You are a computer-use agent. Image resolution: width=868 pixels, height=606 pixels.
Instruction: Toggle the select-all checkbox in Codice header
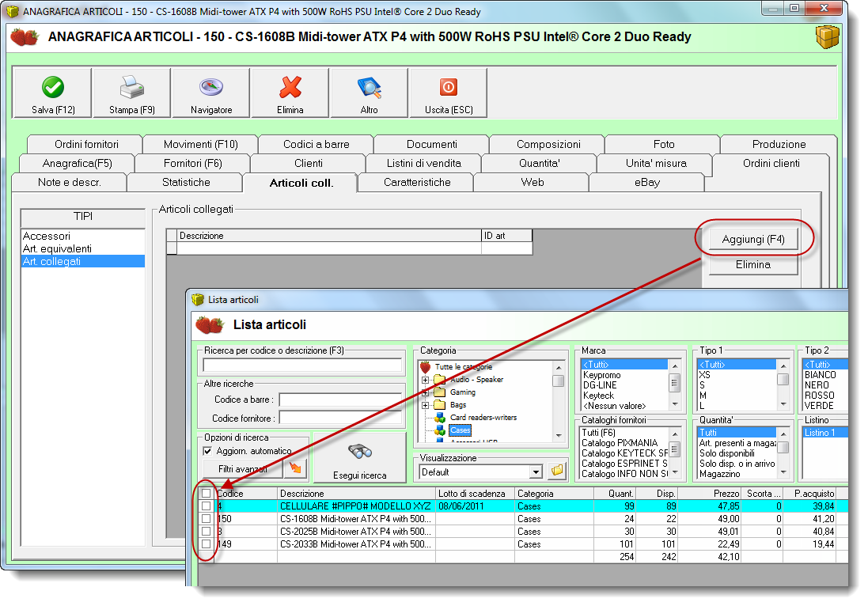[x=207, y=493]
